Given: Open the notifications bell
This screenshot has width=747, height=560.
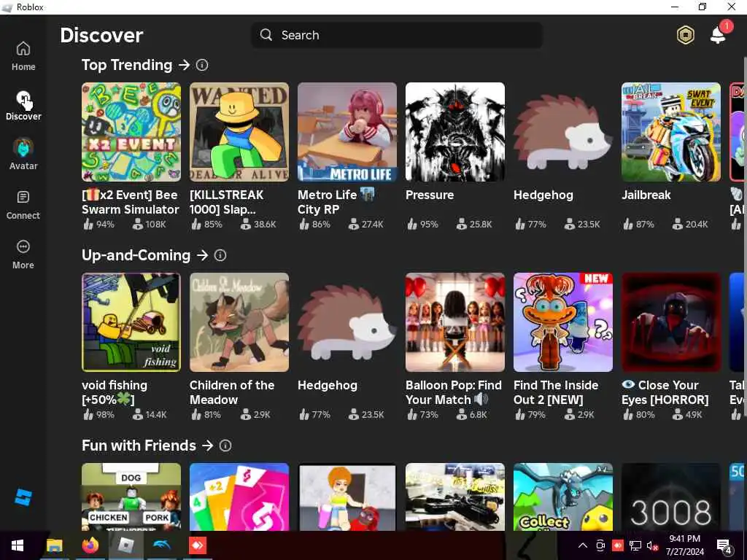Looking at the screenshot, I should click(x=718, y=35).
